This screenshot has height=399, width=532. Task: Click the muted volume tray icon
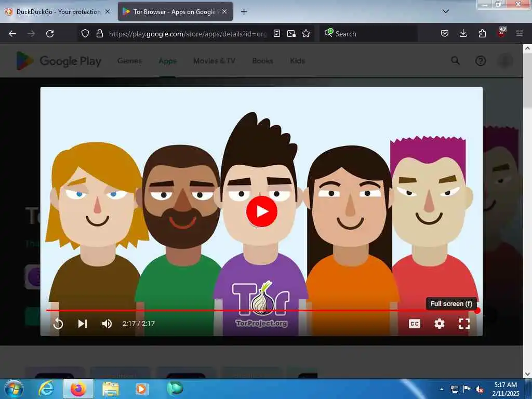point(480,389)
